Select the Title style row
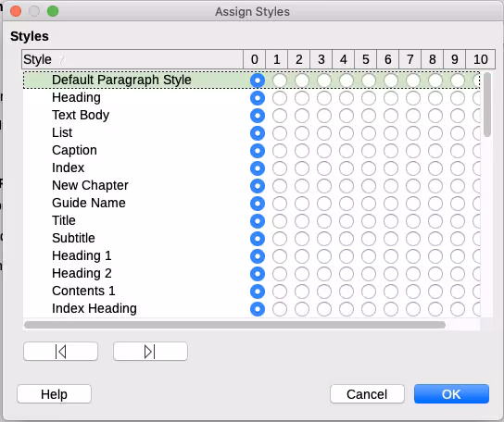The width and height of the screenshot is (504, 422). tap(251, 220)
